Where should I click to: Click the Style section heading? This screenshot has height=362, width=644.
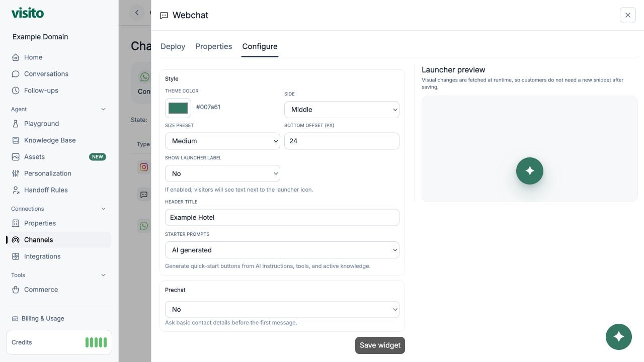[172, 79]
